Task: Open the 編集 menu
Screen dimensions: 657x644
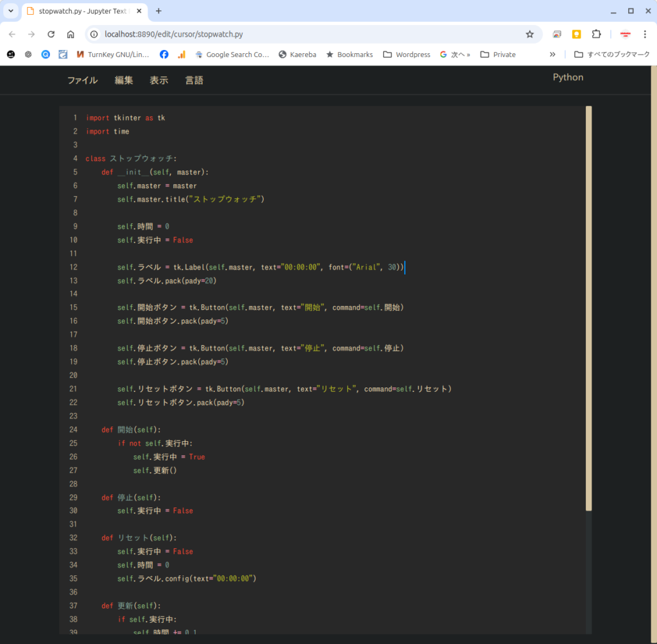Action: click(124, 80)
